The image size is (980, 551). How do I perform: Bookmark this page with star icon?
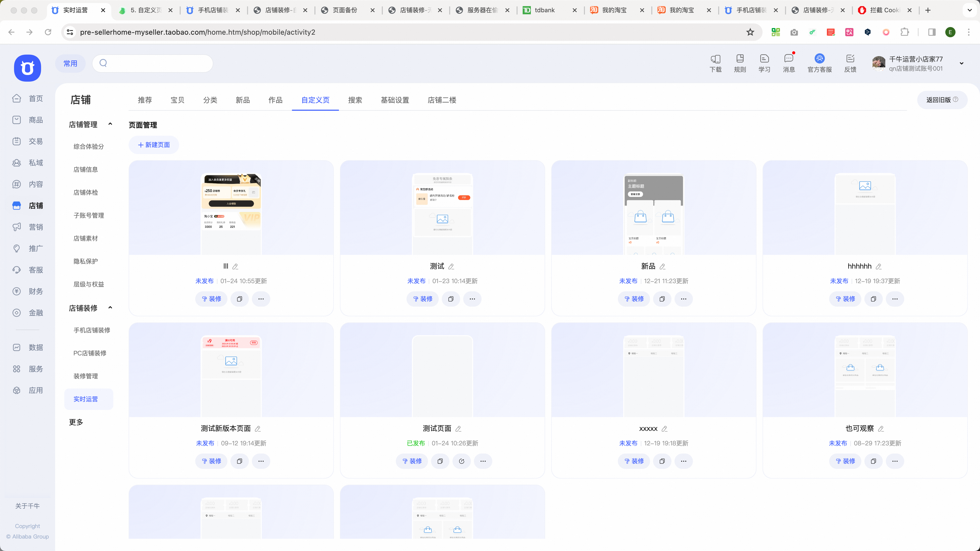point(750,32)
